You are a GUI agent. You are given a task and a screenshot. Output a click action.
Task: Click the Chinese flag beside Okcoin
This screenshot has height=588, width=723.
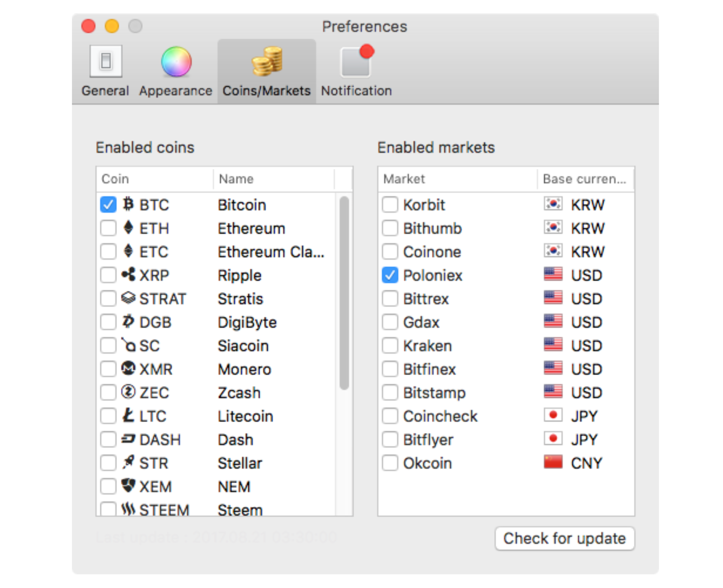(552, 462)
